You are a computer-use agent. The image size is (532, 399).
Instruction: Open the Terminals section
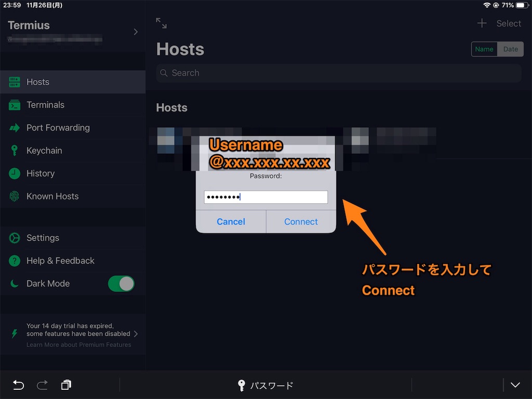[73, 105]
